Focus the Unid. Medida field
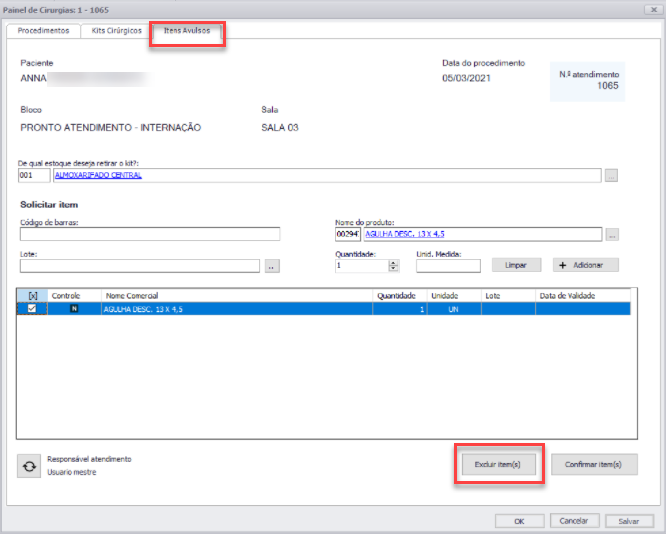Viewport: 666px width, 534px height. tap(449, 266)
